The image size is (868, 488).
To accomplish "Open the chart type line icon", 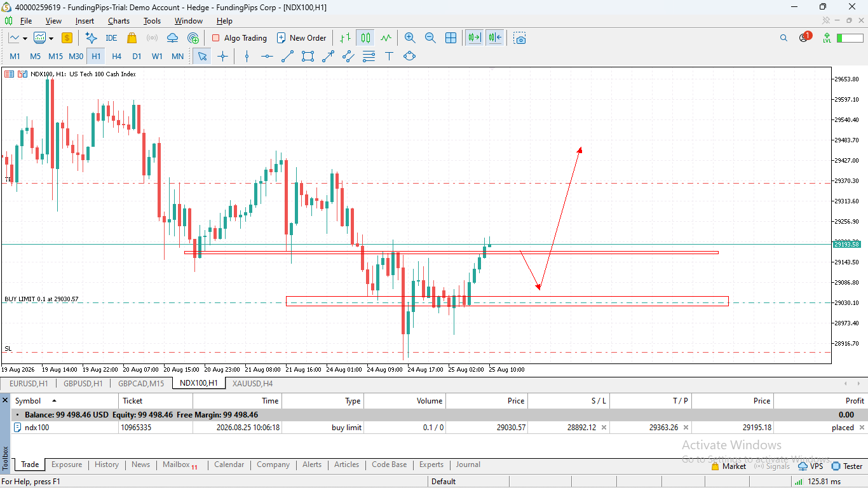I will pos(14,38).
